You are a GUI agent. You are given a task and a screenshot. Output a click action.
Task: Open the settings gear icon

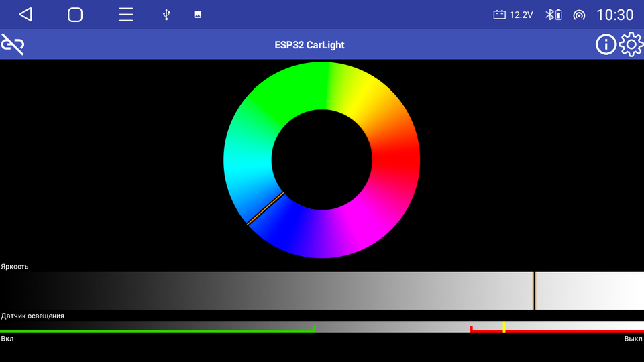tap(631, 45)
